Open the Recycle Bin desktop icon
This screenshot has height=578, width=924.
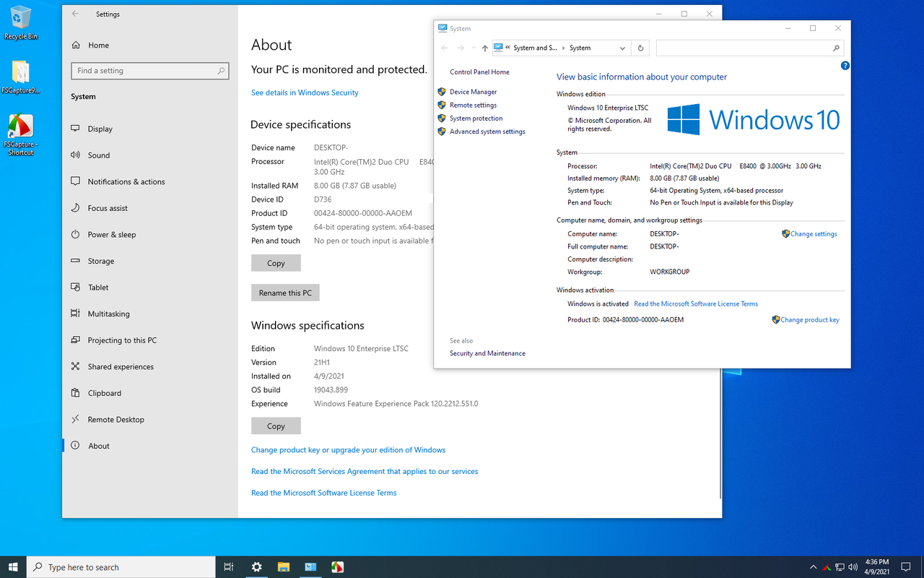pos(20,22)
